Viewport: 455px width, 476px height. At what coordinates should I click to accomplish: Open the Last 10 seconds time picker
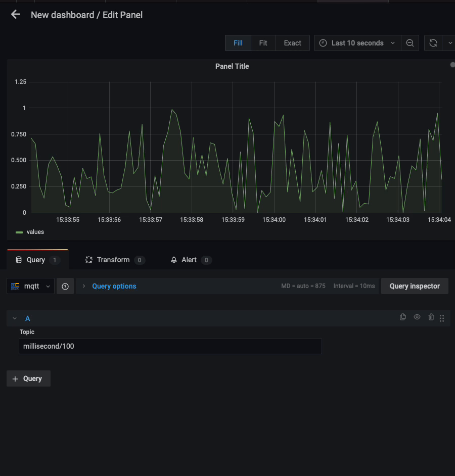[x=357, y=43]
